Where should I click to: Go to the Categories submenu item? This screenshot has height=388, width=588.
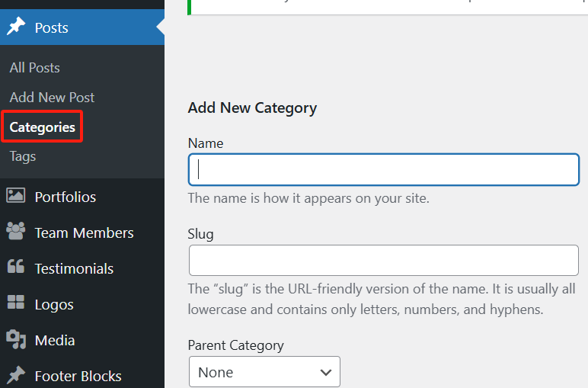pyautogui.click(x=43, y=127)
